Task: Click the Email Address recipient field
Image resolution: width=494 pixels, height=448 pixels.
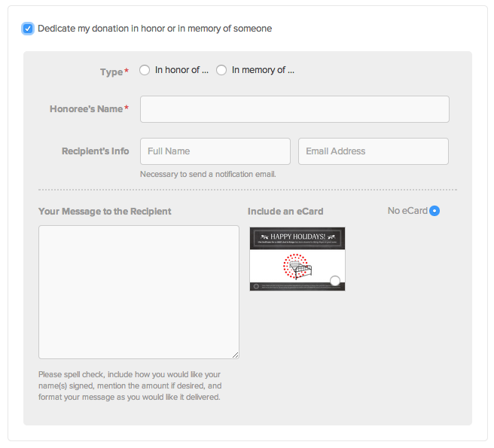Action: tap(374, 151)
